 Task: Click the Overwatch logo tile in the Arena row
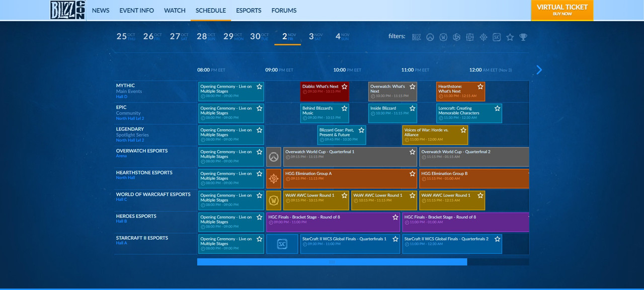click(274, 157)
